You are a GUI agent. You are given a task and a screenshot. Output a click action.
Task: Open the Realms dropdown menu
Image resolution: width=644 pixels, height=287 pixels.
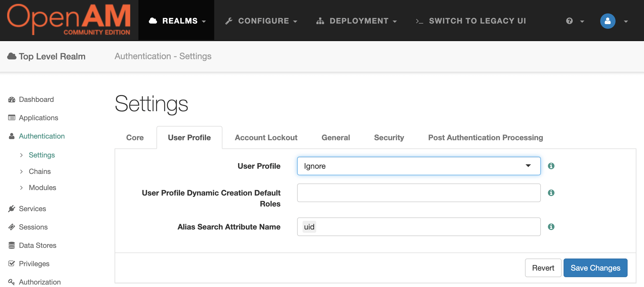(x=177, y=21)
